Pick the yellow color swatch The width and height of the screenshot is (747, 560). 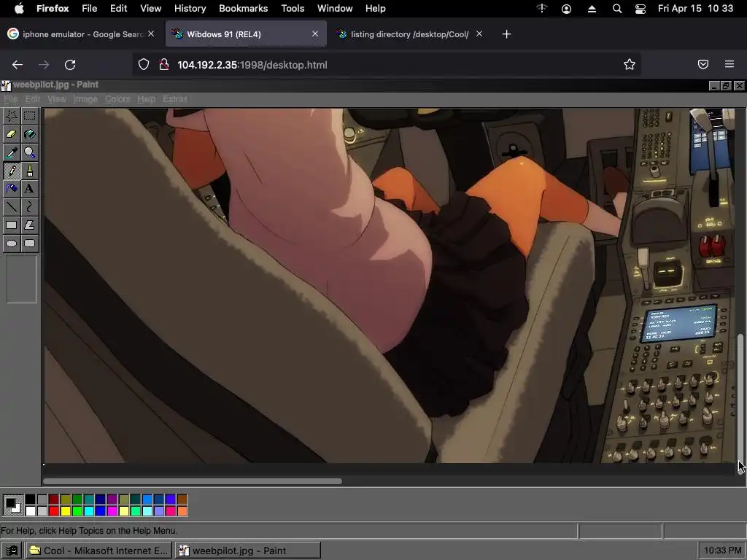[x=65, y=511]
